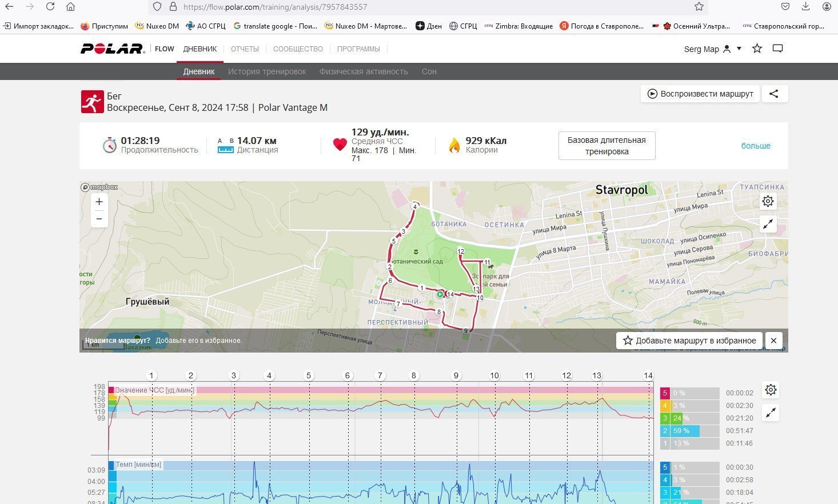Bookmark this page with the address bar star
This screenshot has height=504, width=838.
point(699,7)
